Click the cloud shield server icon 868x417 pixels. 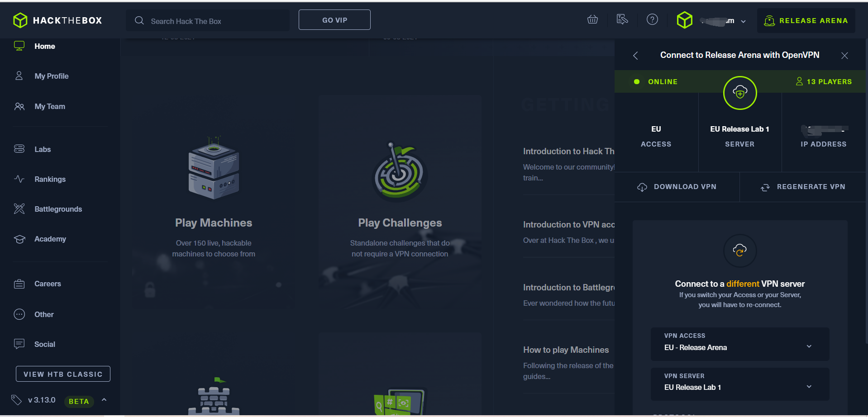tap(740, 93)
